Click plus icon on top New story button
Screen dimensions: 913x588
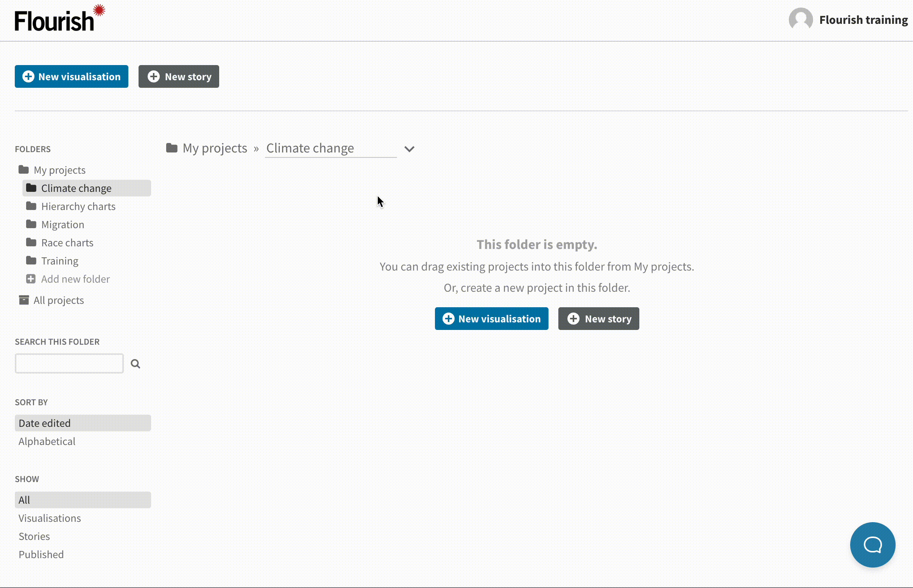pyautogui.click(x=154, y=76)
